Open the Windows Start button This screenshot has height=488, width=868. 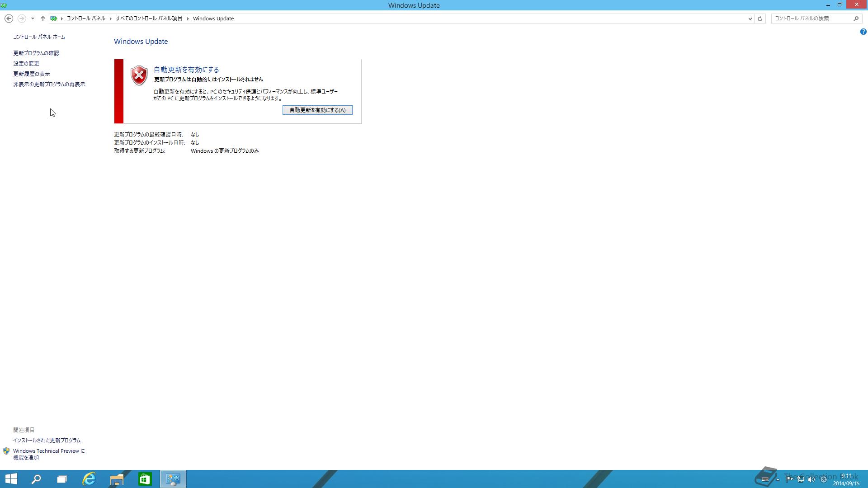click(x=11, y=479)
